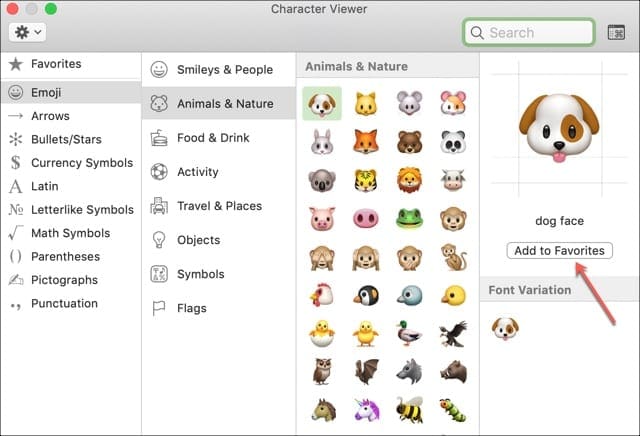Select the unicorn face emoji
Viewport: 640px width, 436px height.
tap(366, 409)
